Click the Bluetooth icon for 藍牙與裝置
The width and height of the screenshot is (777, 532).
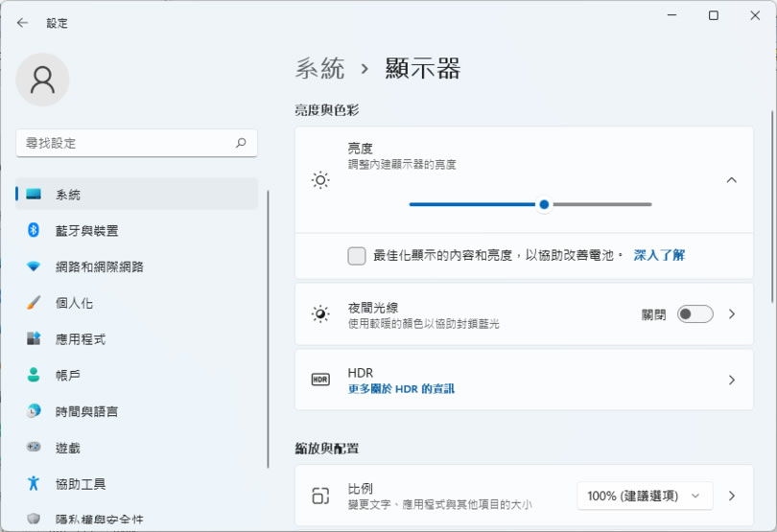(x=34, y=230)
